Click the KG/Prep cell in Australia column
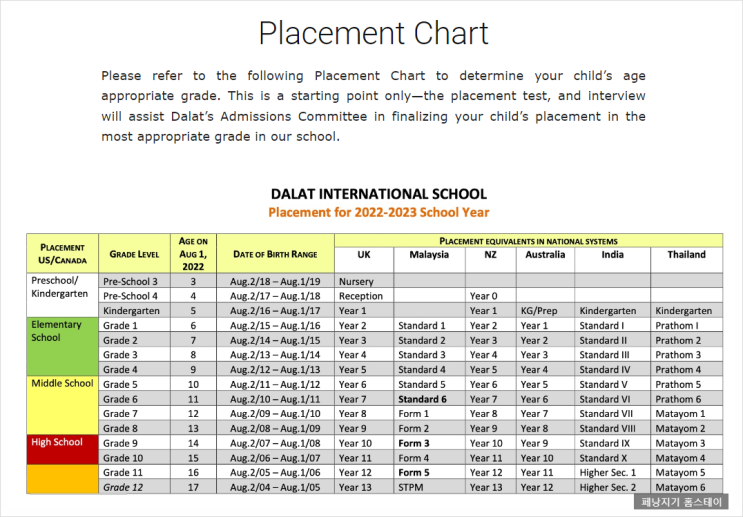 (x=545, y=310)
